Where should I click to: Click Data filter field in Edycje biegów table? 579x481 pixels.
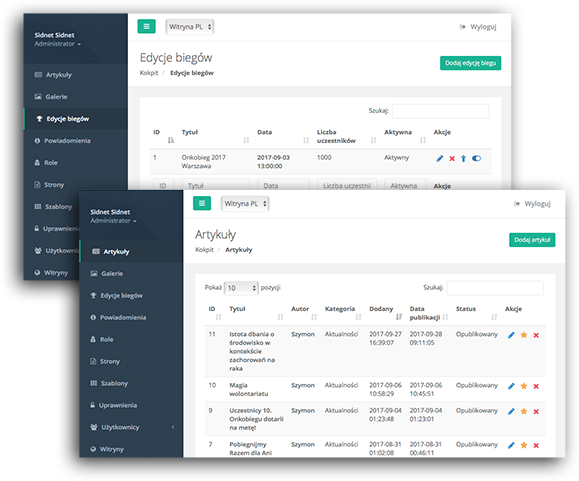[283, 185]
